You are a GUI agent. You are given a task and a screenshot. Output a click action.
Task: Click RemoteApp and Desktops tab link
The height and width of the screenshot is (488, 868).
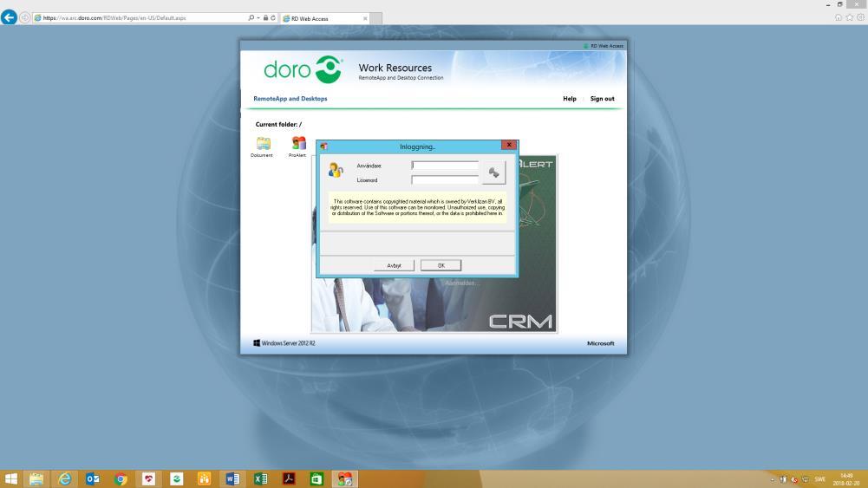pyautogui.click(x=290, y=99)
